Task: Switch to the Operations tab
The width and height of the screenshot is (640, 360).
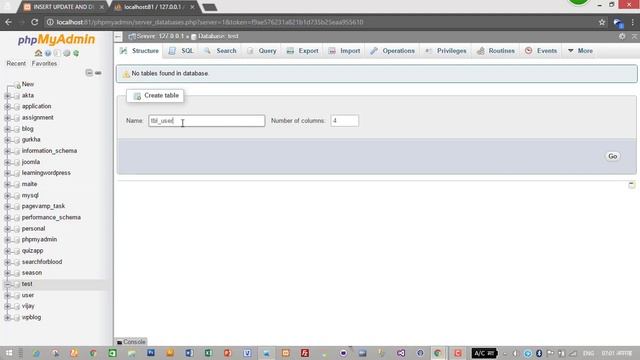Action: (x=393, y=51)
